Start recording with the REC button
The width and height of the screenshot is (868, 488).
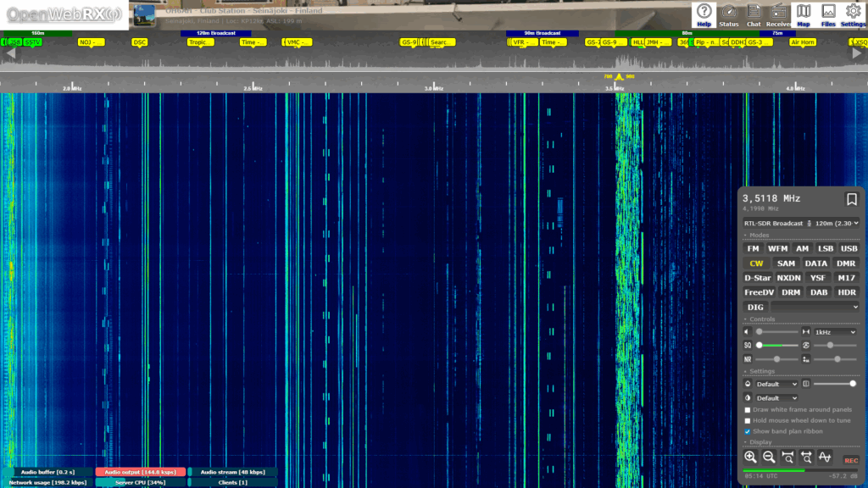coord(850,458)
